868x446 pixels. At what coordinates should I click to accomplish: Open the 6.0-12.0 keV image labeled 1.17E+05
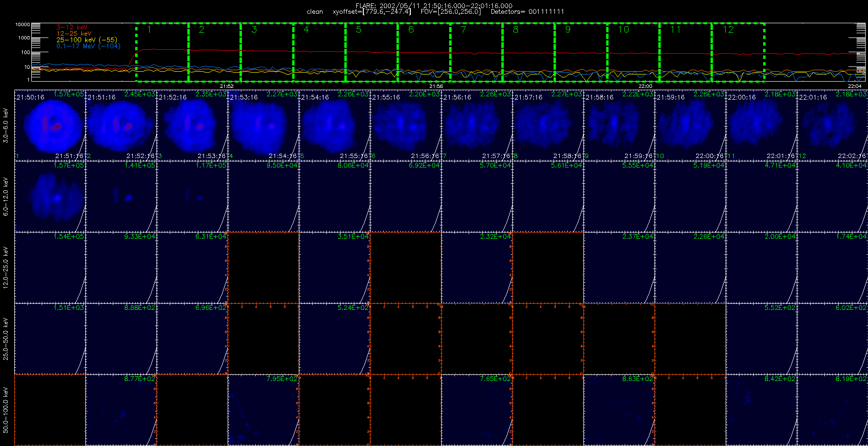coord(192,196)
